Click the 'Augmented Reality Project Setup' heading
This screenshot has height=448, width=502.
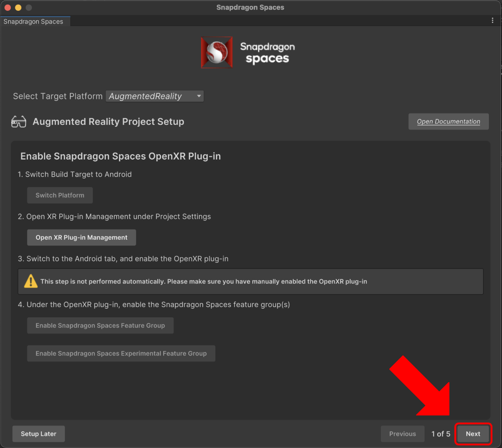(108, 122)
